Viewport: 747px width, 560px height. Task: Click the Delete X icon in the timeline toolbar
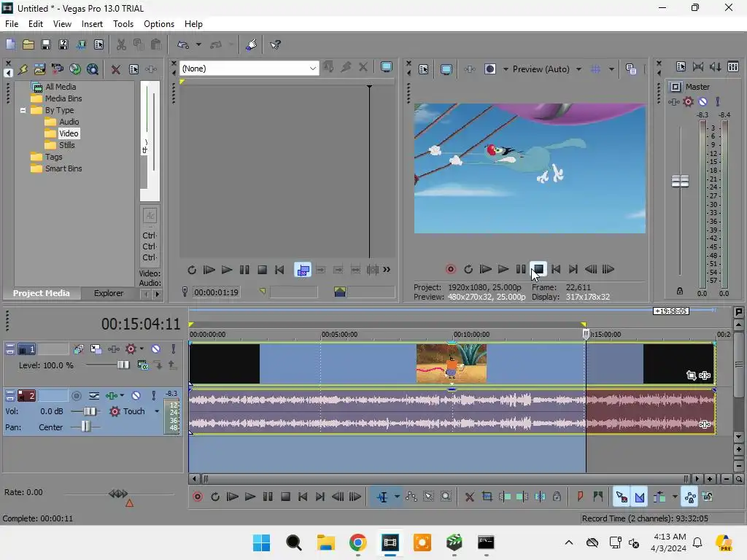point(469,497)
